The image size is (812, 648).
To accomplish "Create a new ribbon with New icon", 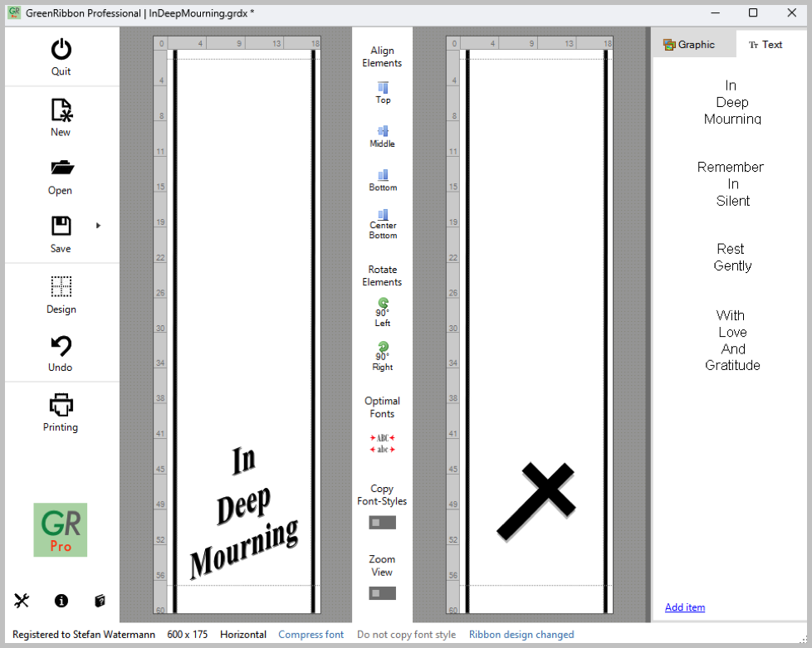I will [61, 110].
